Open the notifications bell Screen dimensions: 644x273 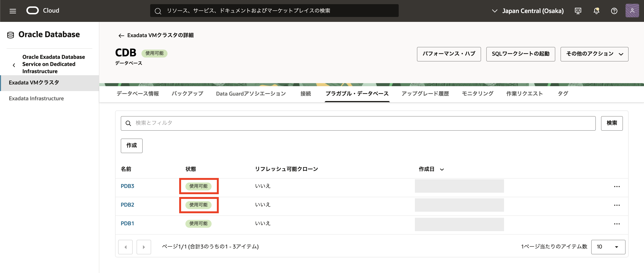[x=596, y=11]
